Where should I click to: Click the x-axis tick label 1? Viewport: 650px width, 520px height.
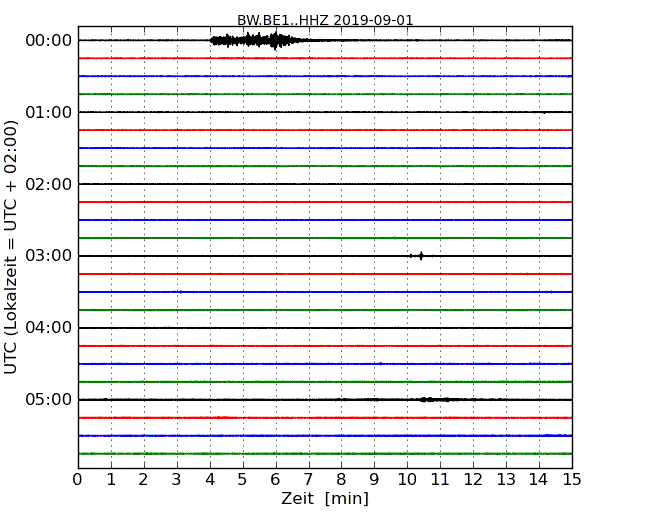(111, 479)
